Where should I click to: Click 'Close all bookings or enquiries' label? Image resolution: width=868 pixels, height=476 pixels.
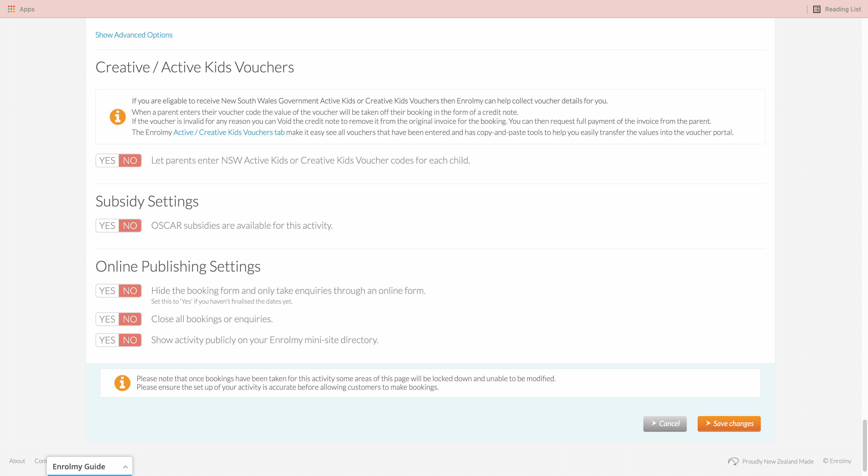click(212, 319)
